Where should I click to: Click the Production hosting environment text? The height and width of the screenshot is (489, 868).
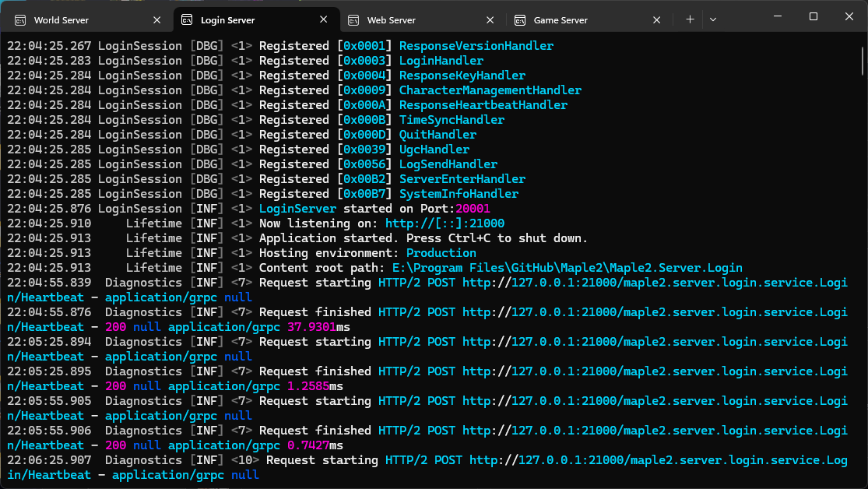(x=441, y=253)
